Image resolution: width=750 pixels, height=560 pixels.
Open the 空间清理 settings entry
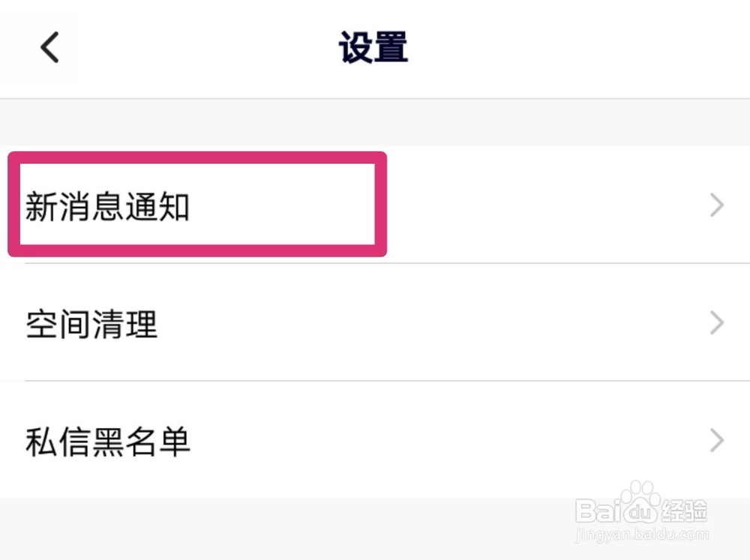tap(375, 322)
